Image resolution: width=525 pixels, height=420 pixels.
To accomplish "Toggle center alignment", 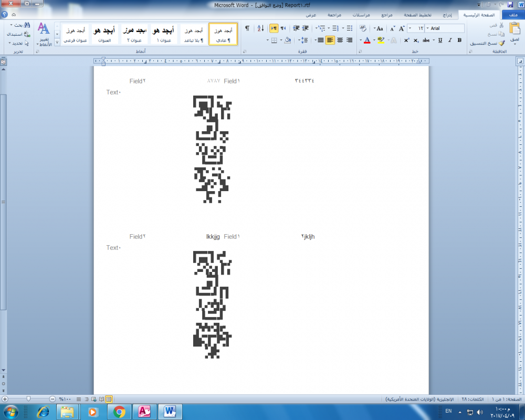I will click(340, 40).
